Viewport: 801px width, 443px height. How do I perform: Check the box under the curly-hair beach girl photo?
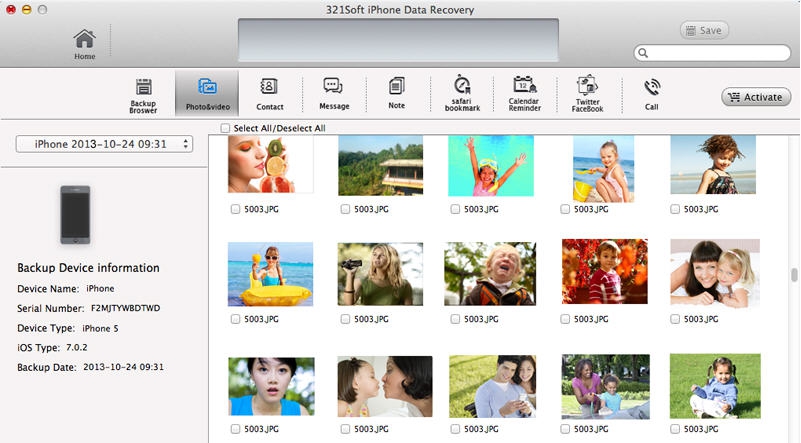click(x=675, y=209)
